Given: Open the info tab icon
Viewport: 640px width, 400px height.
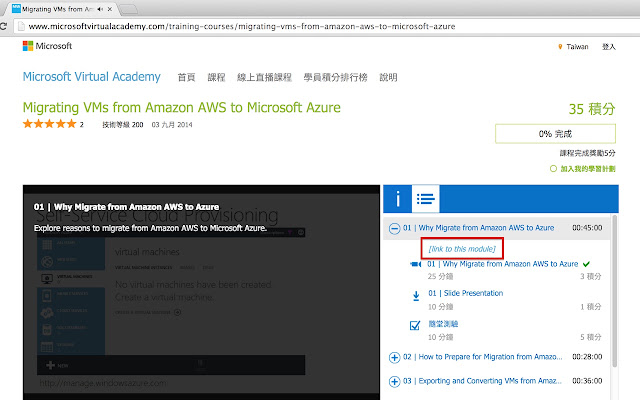Looking at the screenshot, I should 398,199.
